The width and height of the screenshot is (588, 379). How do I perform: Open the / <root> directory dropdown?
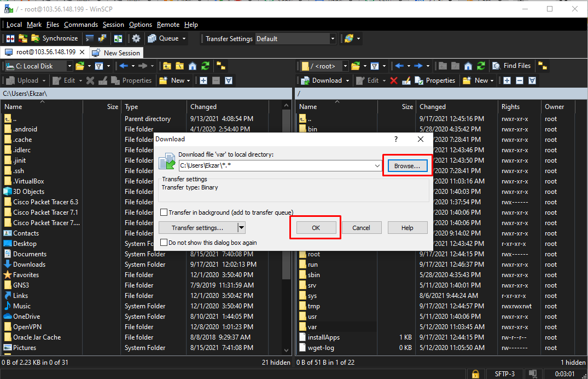click(345, 66)
